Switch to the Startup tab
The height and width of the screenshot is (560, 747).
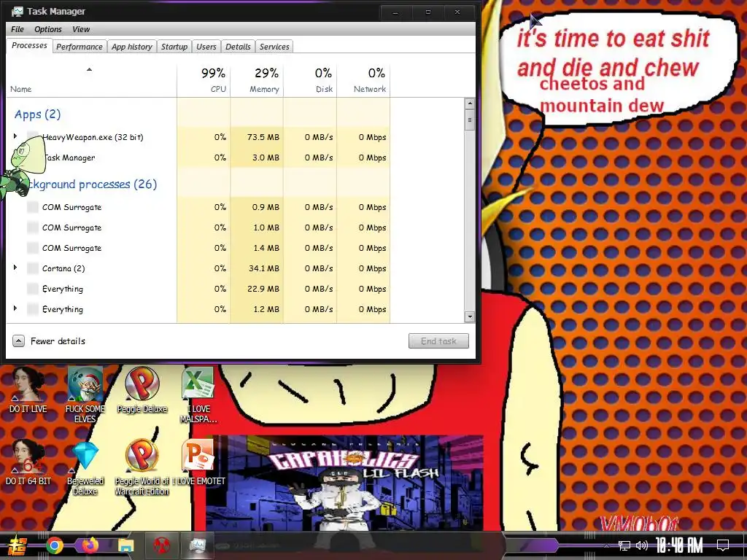coord(174,47)
